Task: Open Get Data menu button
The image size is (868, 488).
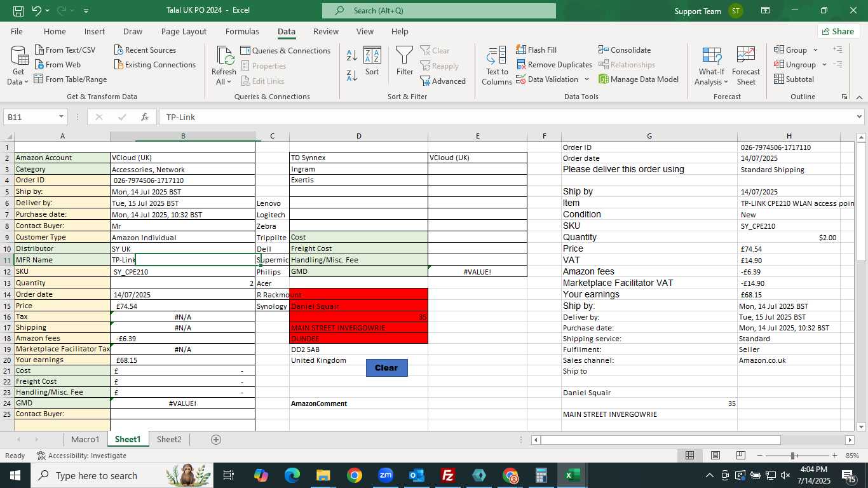Action: click(x=18, y=65)
